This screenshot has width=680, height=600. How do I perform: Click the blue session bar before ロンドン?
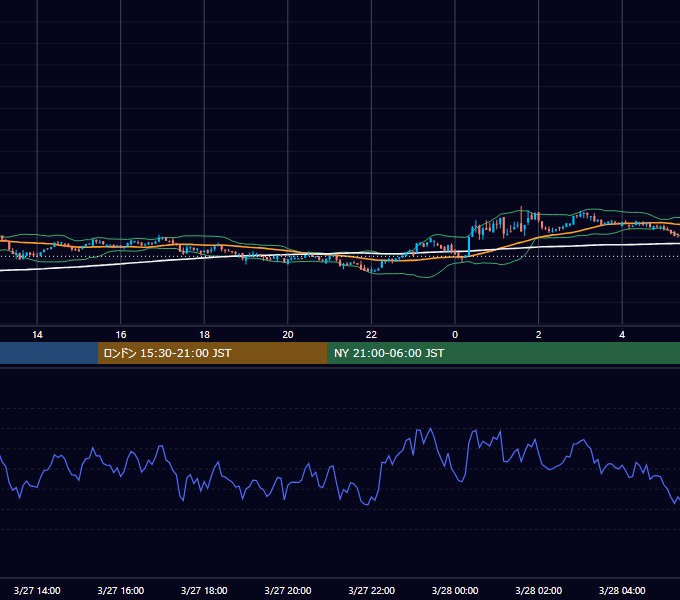49,353
